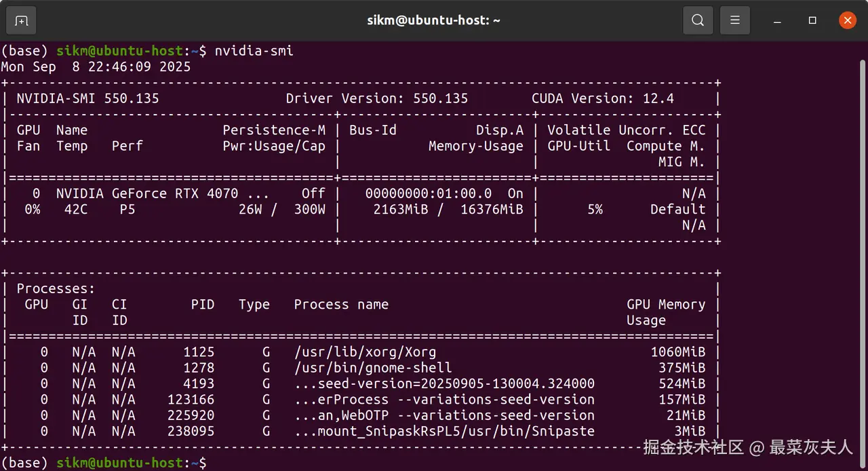Screen dimensions: 868x471
Task: Open a new terminal tab
Action: click(21, 20)
